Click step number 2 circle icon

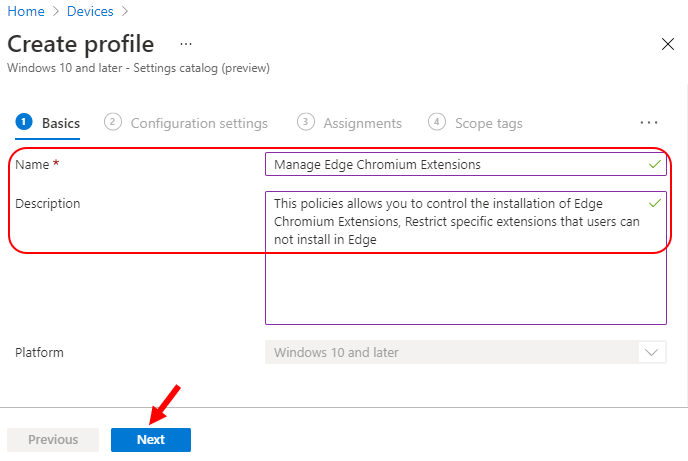[x=113, y=122]
